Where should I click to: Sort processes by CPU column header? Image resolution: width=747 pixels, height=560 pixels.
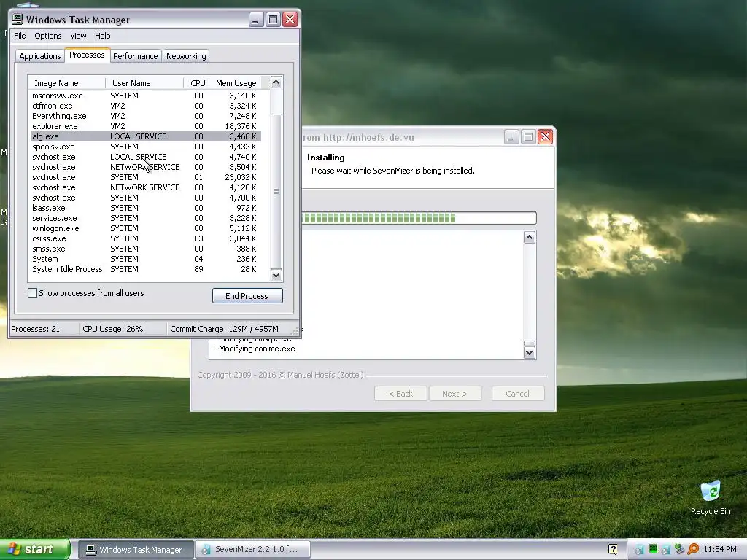pyautogui.click(x=197, y=83)
